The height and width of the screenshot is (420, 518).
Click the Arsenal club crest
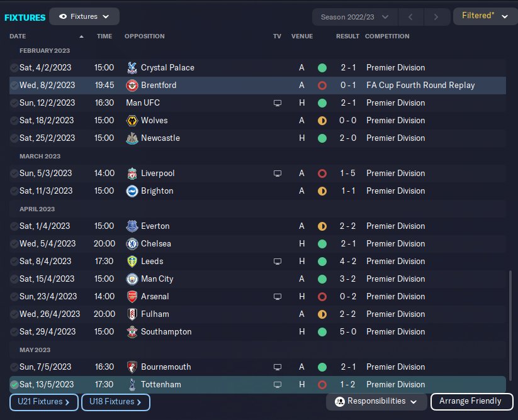[x=132, y=296]
